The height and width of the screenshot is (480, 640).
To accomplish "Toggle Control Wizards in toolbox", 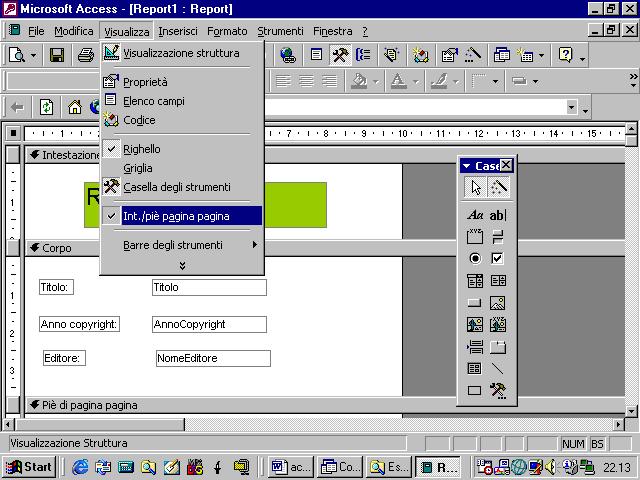I will click(x=498, y=187).
